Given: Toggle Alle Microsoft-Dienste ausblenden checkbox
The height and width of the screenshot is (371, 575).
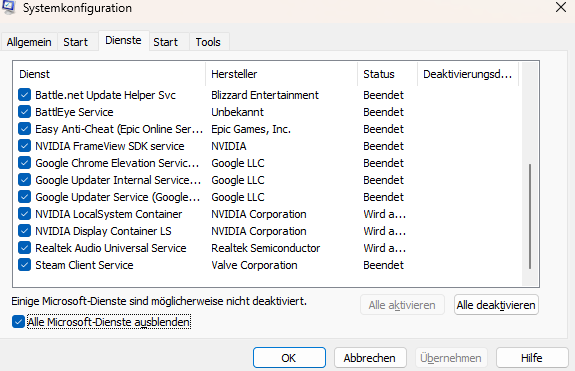Looking at the screenshot, I should (x=18, y=322).
